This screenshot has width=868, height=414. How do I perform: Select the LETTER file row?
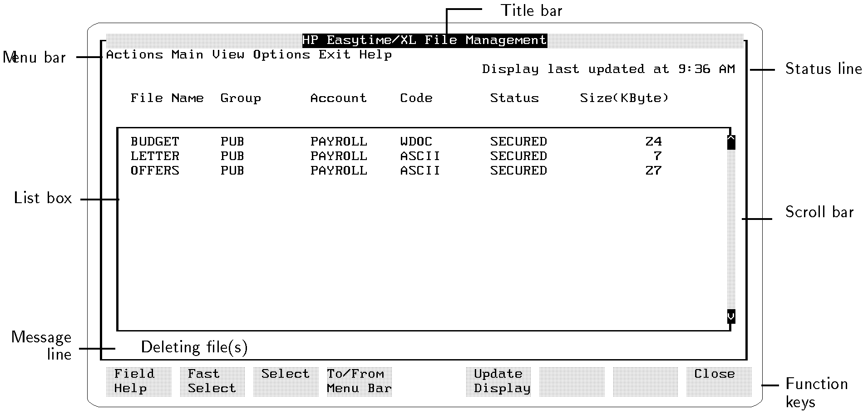(x=155, y=156)
